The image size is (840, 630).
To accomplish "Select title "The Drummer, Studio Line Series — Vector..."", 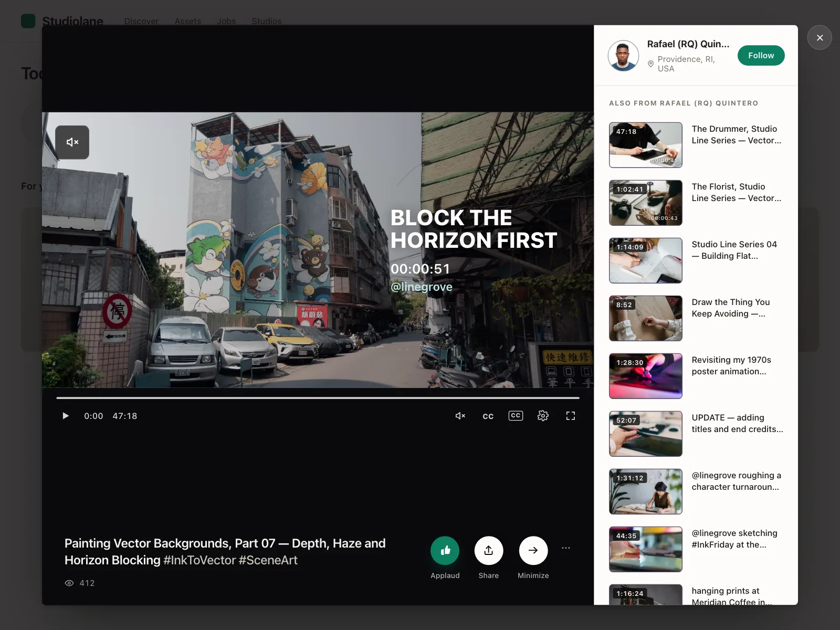I will pyautogui.click(x=737, y=135).
